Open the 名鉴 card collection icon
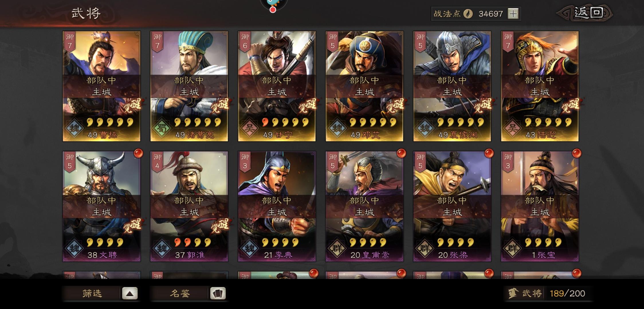The width and height of the screenshot is (644, 309). (x=218, y=293)
